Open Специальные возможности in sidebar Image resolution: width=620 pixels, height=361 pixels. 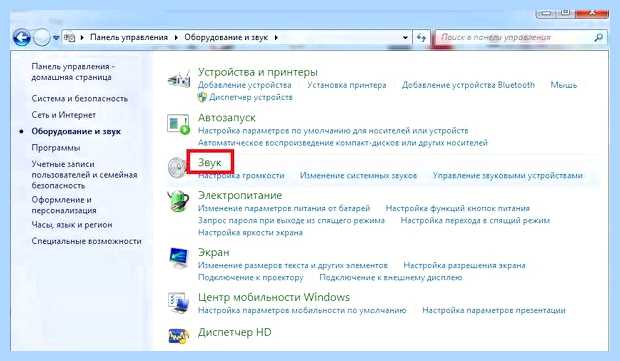click(x=86, y=241)
